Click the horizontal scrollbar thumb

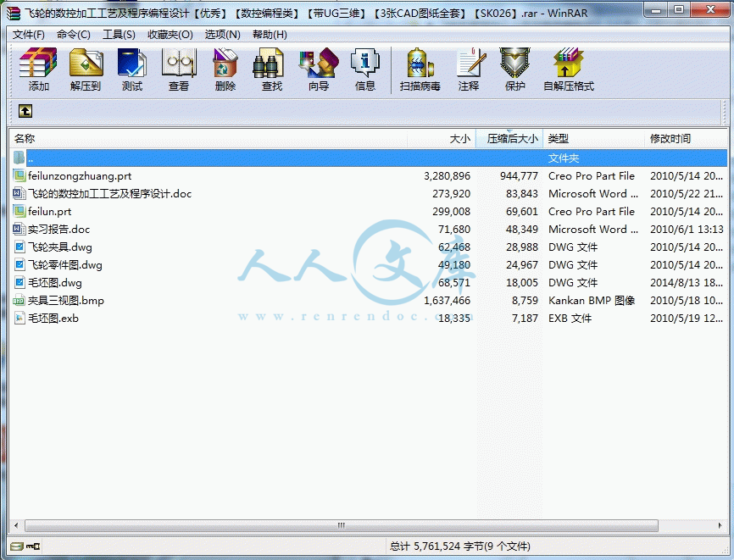[x=342, y=525]
